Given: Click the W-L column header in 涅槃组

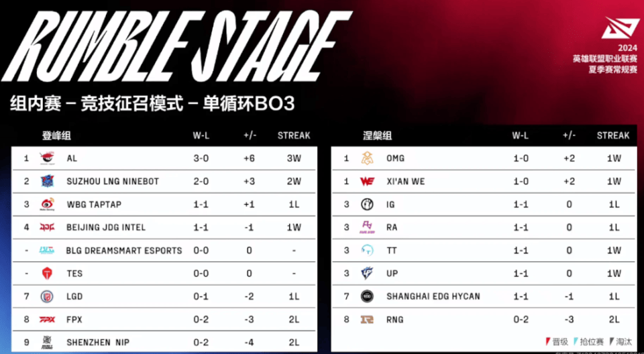Looking at the screenshot, I should (521, 135).
